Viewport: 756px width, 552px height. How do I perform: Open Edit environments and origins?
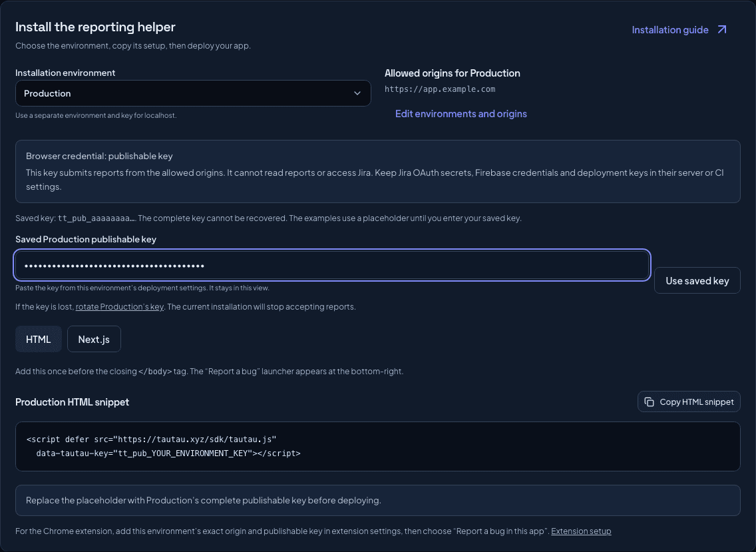(461, 114)
